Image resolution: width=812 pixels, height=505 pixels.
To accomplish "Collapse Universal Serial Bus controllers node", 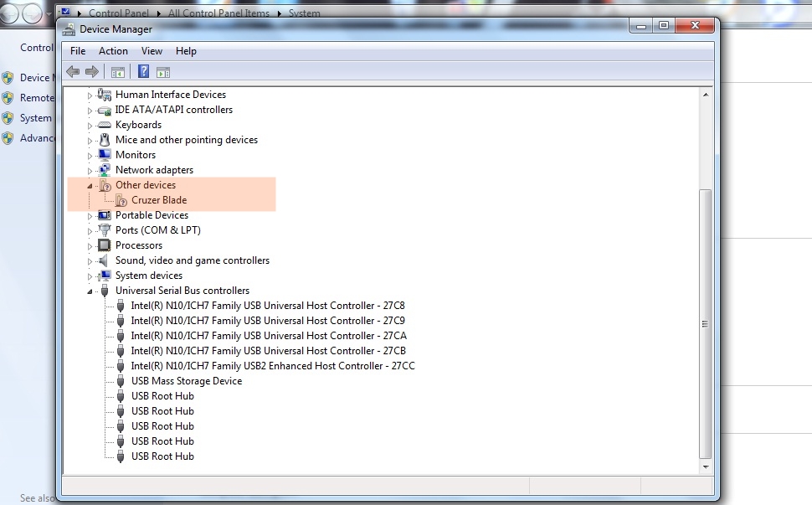I will tap(90, 291).
